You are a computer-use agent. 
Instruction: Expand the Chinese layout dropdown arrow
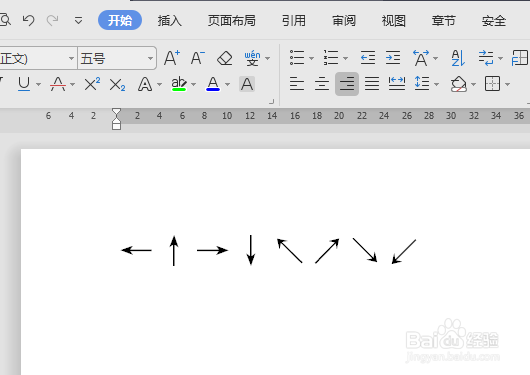[436, 58]
